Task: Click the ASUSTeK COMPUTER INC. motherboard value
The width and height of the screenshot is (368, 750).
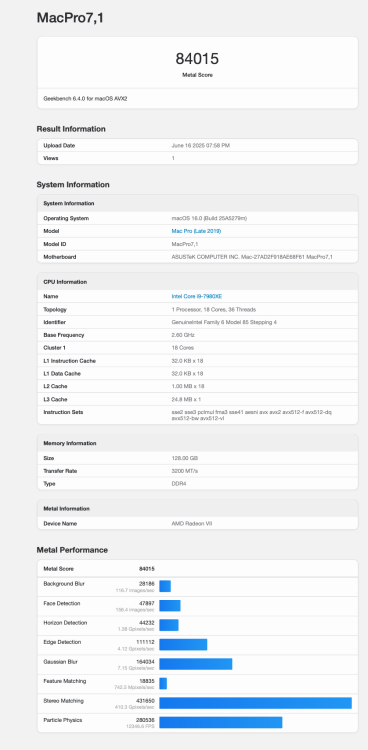Action: point(252,257)
